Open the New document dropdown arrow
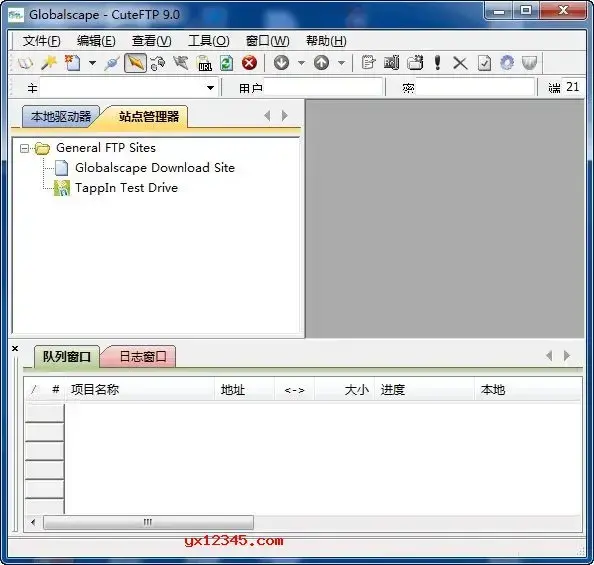This screenshot has height=565, width=594. pos(92,63)
